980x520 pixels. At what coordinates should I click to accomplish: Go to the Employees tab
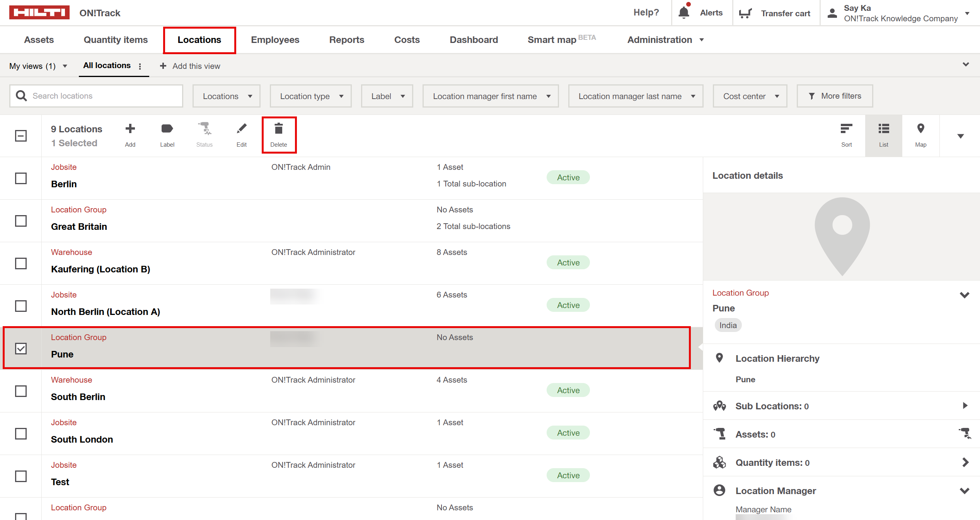click(275, 40)
